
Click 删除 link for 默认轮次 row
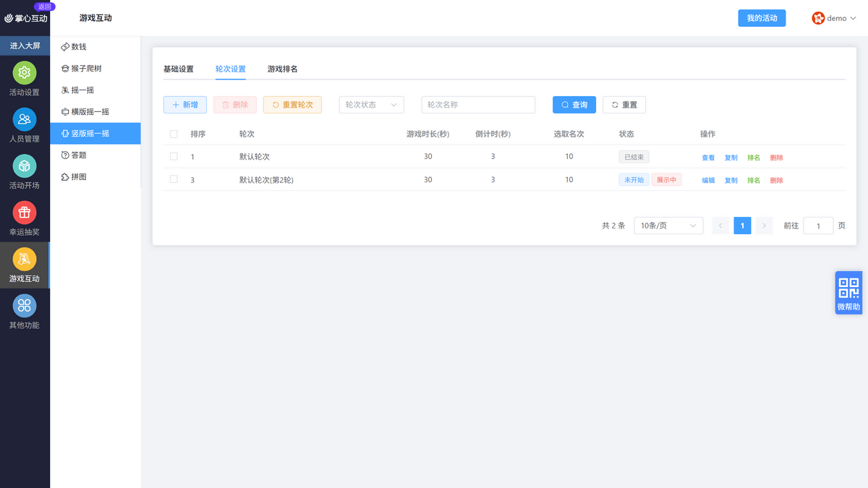pyautogui.click(x=776, y=158)
